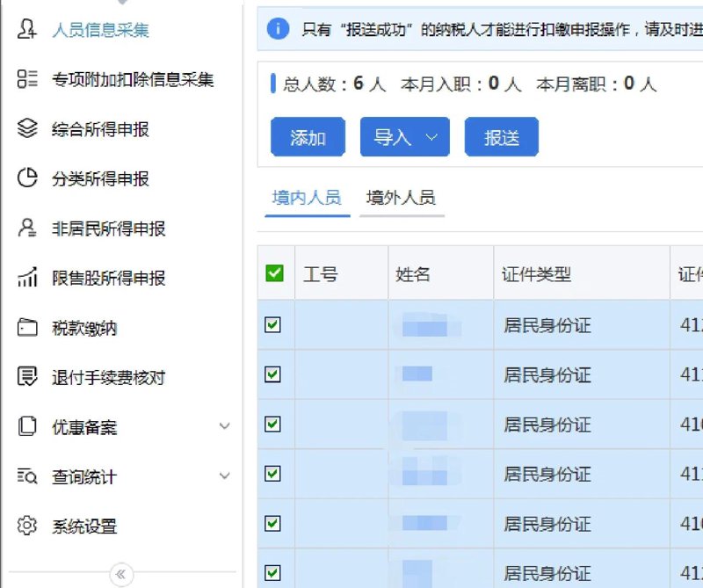Click the blue info icon in notice bar
703x588 pixels.
coord(278,29)
